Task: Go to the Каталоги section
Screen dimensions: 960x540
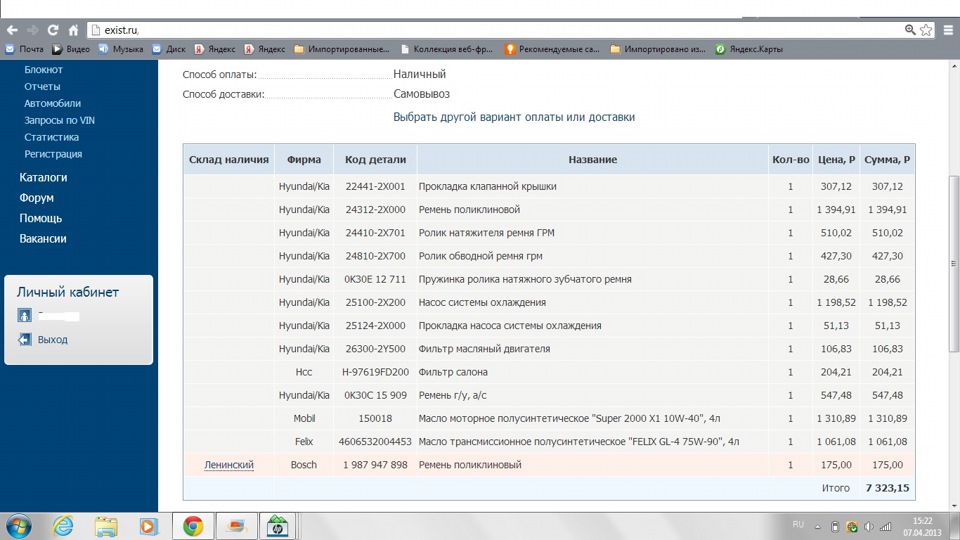Action: [43, 178]
